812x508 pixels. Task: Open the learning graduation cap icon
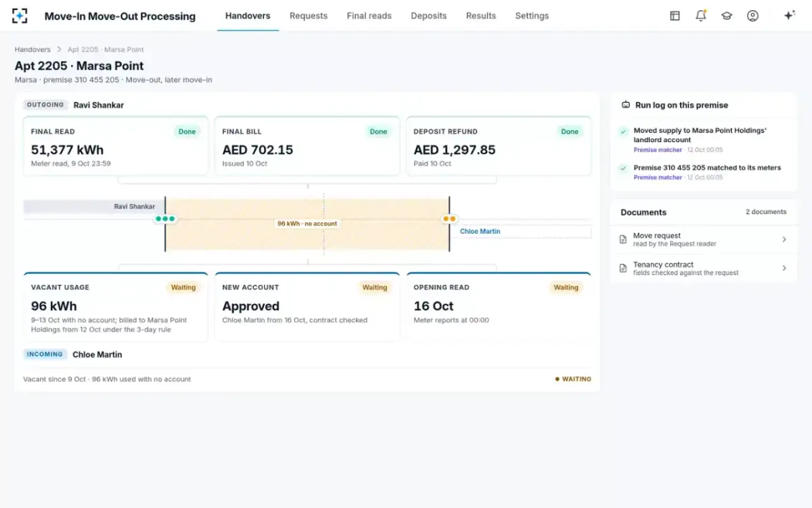click(727, 16)
